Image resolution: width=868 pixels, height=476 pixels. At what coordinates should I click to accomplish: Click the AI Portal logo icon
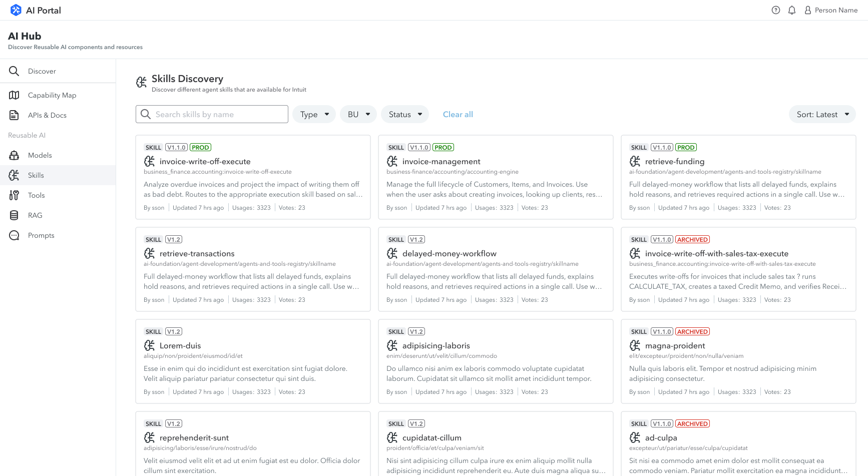16,10
